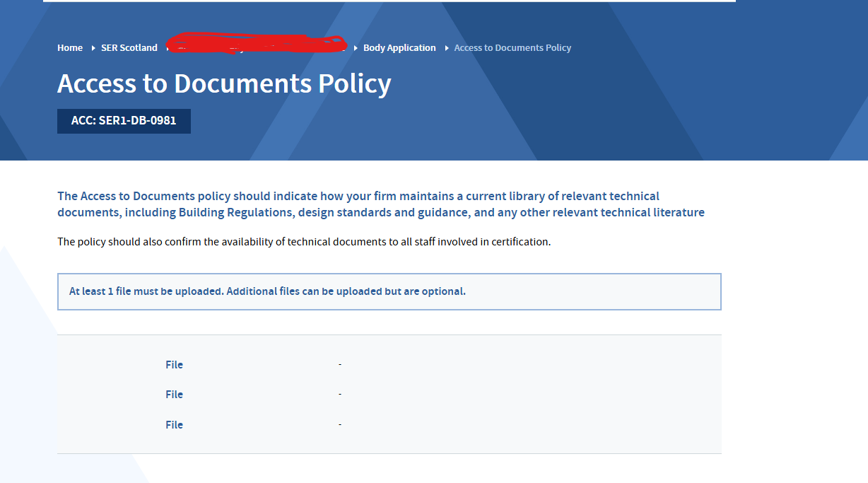This screenshot has width=868, height=483.
Task: Click the dash value in the second File row
Action: 340,394
